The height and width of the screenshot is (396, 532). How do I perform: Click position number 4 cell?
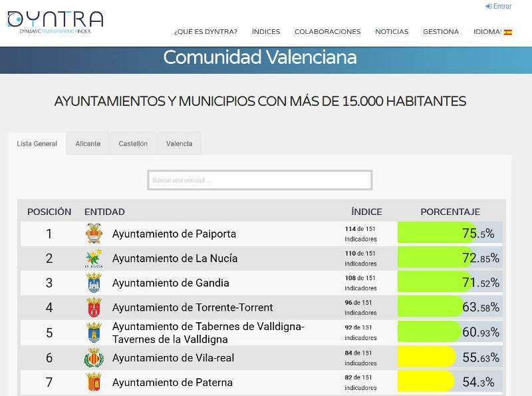click(49, 307)
